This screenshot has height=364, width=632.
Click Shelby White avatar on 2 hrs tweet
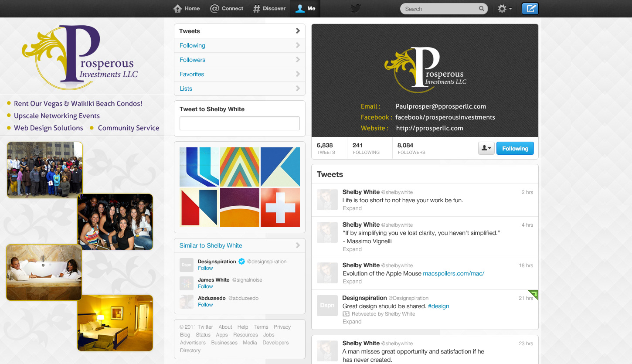pos(327,200)
